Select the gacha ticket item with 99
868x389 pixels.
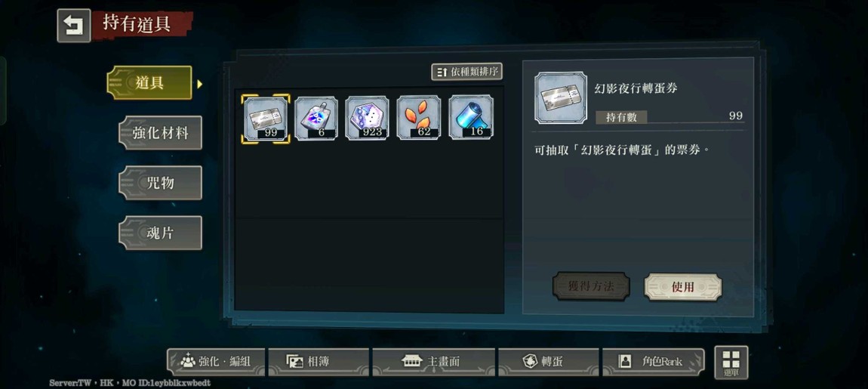266,119
